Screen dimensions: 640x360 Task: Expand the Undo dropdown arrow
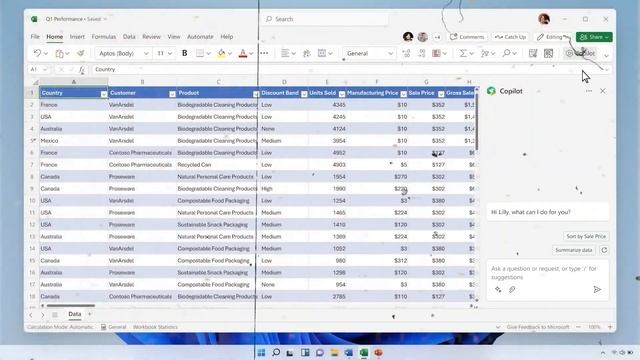pos(45,53)
